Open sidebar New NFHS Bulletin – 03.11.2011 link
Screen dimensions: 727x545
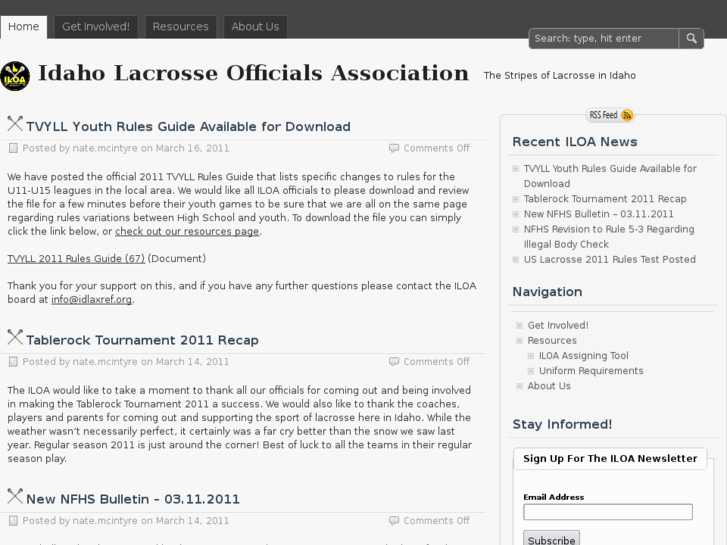coord(599,214)
